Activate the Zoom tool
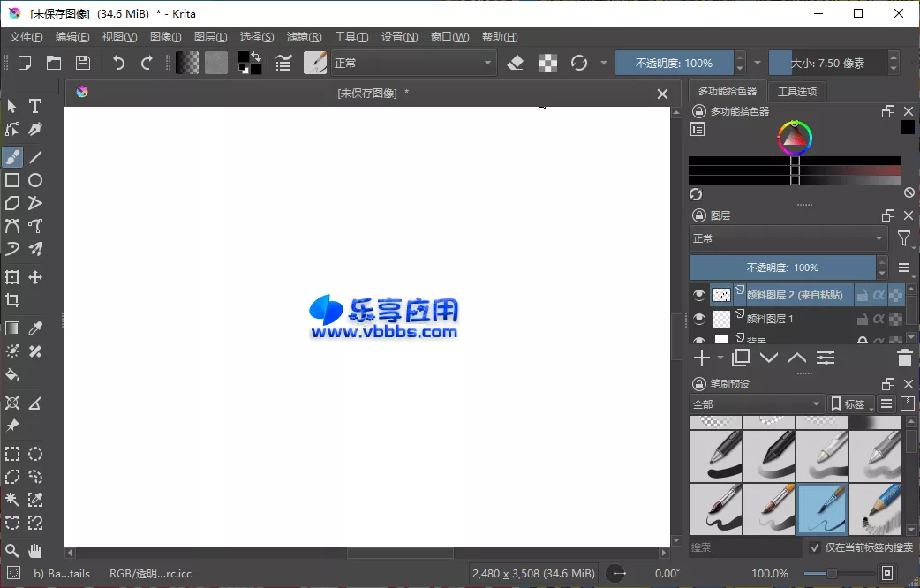Screen dimensions: 920x588 point(12,551)
